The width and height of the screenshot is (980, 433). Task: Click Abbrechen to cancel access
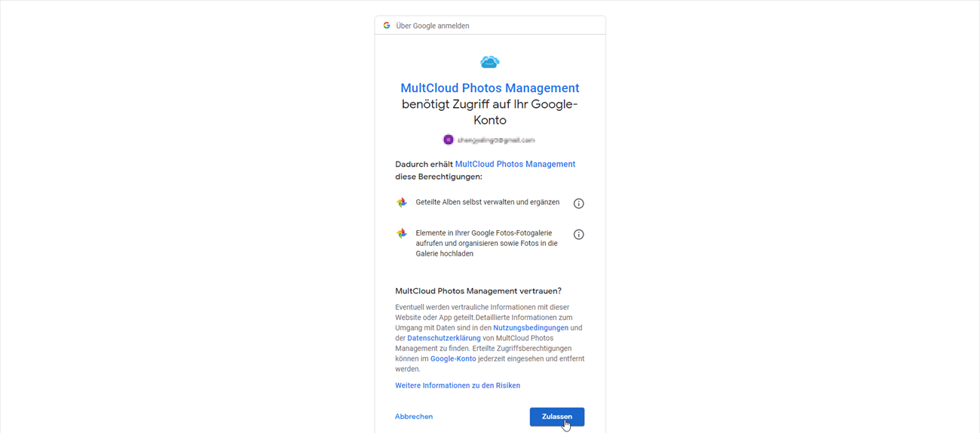(x=414, y=416)
